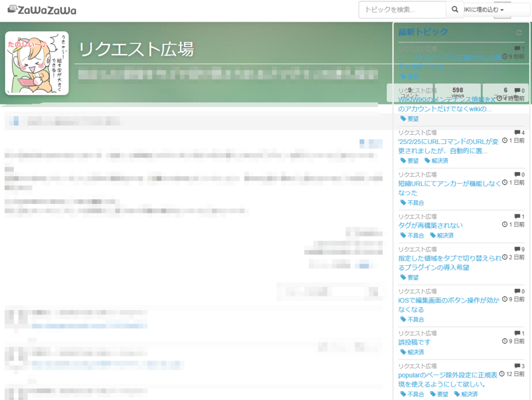Click the forum mascot thumbnail image
Viewport: 532px width, 400px height.
click(37, 63)
